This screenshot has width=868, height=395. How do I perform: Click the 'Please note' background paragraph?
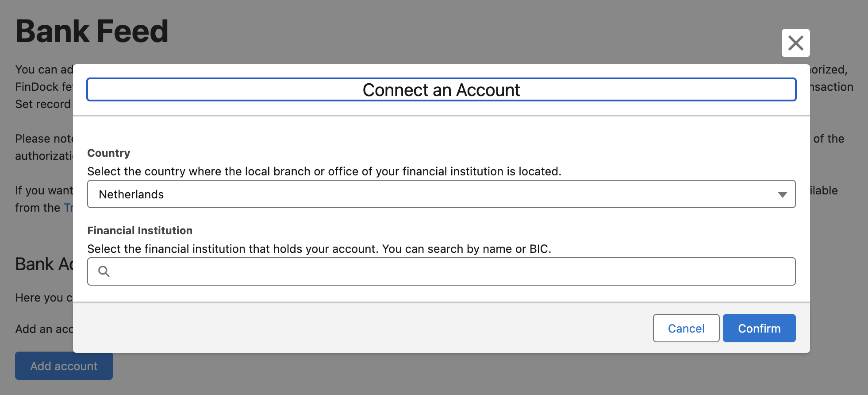[43, 139]
